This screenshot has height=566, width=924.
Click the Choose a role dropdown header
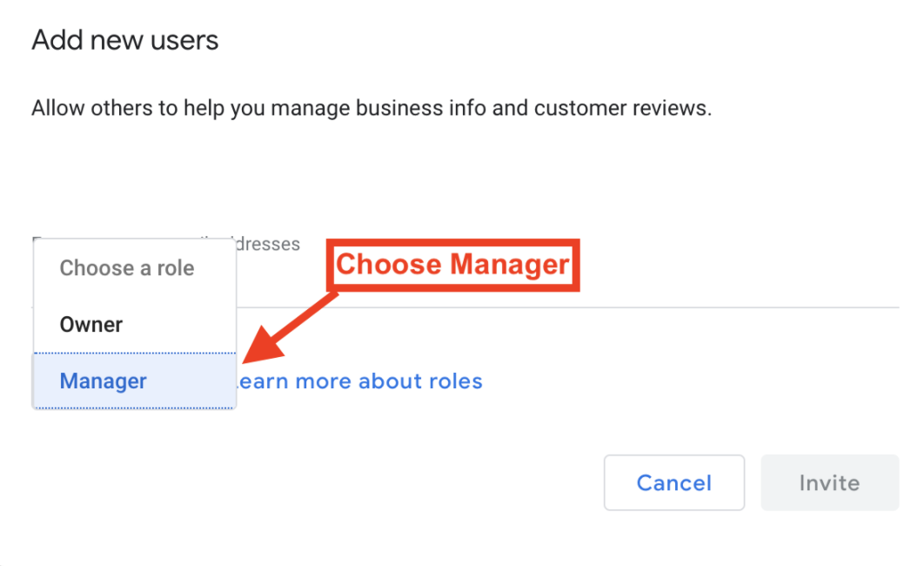point(135,268)
